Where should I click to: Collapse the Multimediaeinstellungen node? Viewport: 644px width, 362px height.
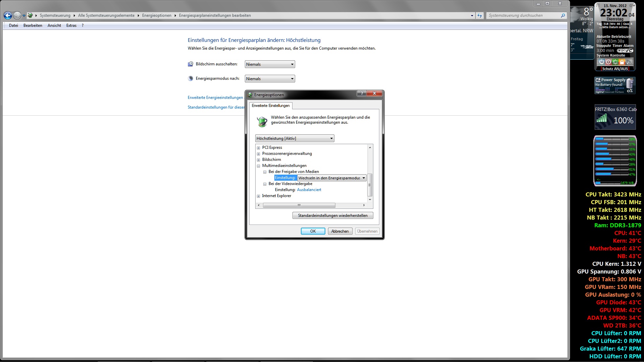coord(258,166)
